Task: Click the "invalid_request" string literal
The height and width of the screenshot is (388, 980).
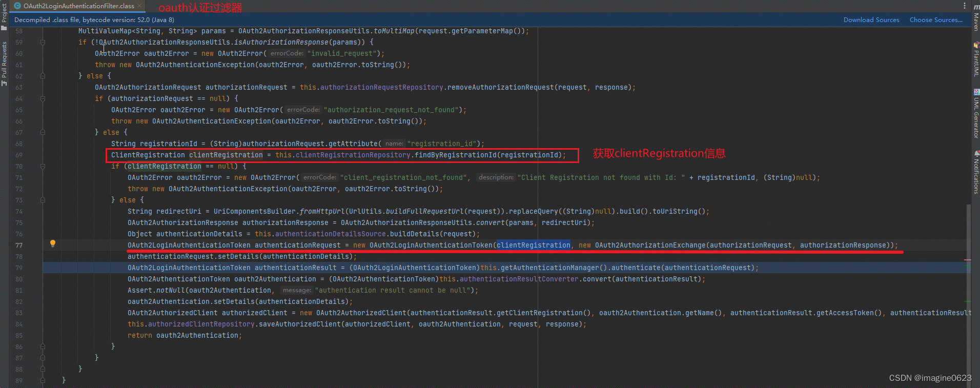Action: click(341, 53)
